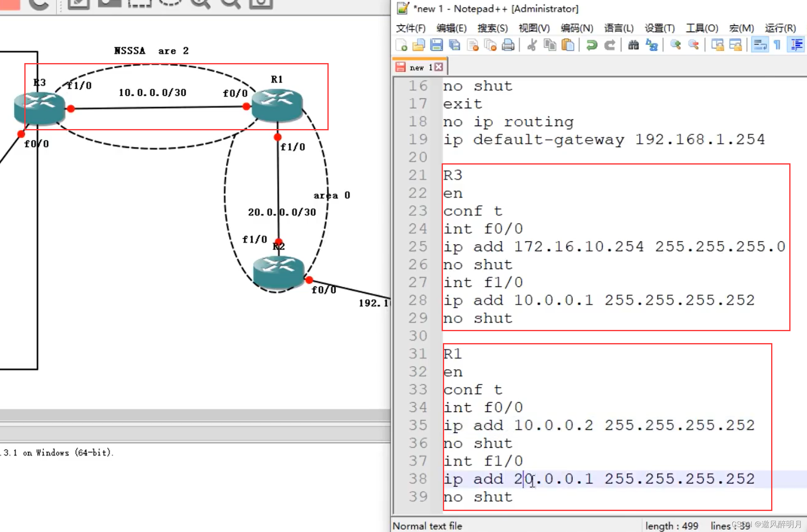Zoom out the Notepad++ editor text
Viewport: 807px width, 532px height.
694,45
